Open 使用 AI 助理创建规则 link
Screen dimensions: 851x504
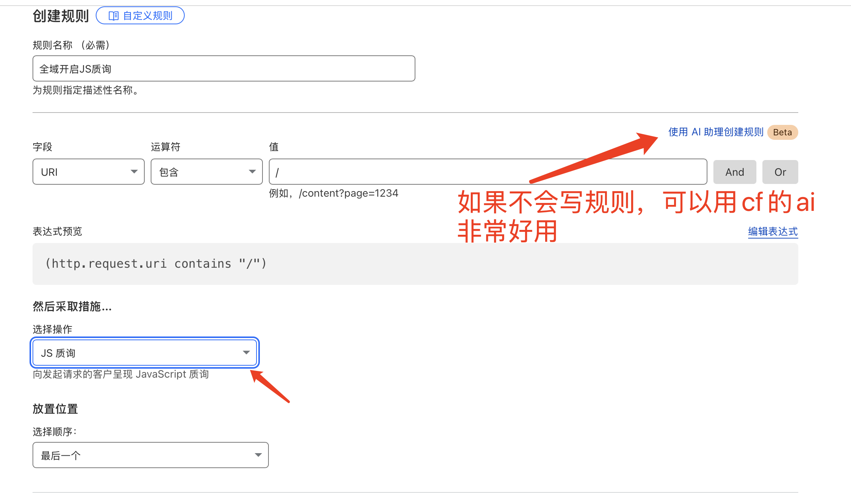[x=715, y=132]
